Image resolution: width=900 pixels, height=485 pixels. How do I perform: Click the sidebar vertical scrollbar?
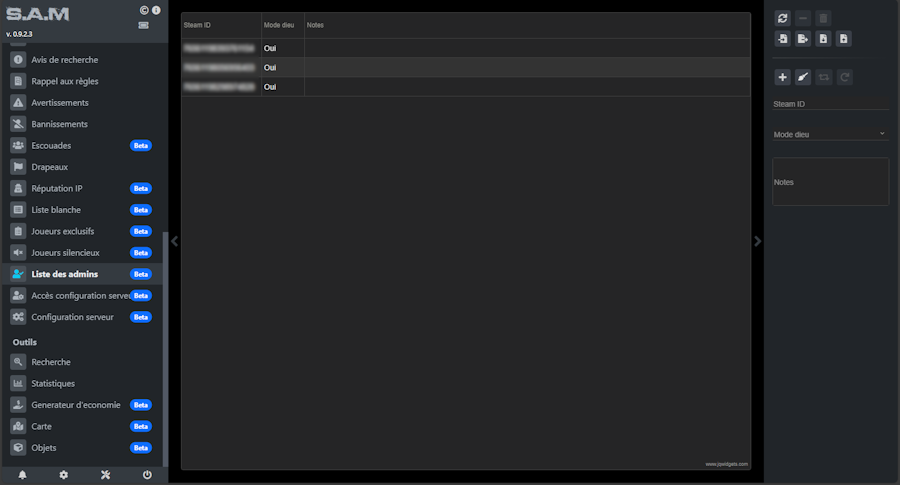coord(165,300)
